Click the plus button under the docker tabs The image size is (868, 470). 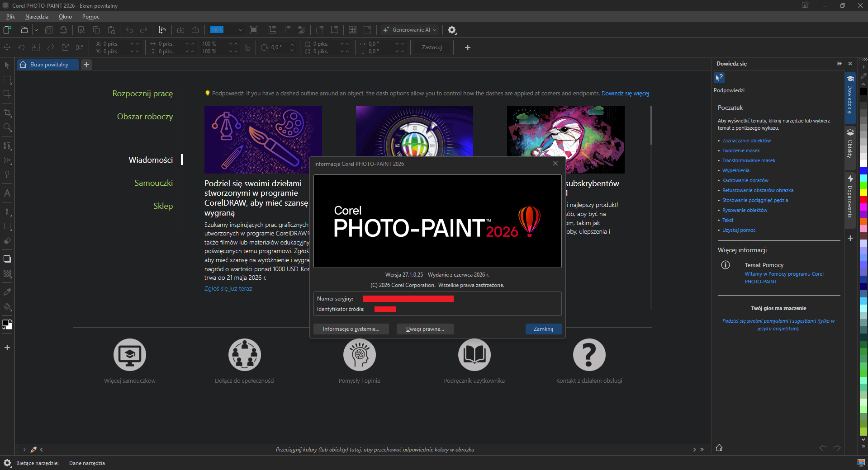[850, 238]
